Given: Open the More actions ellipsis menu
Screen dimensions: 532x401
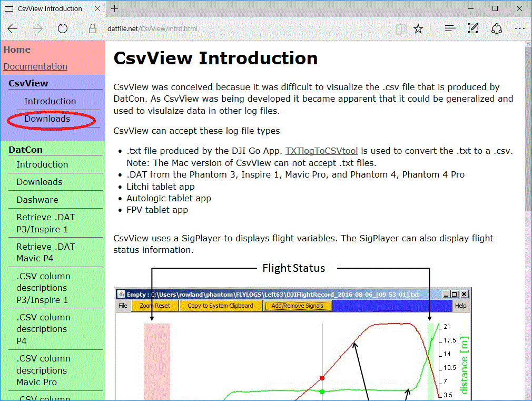Looking at the screenshot, I should (x=519, y=28).
